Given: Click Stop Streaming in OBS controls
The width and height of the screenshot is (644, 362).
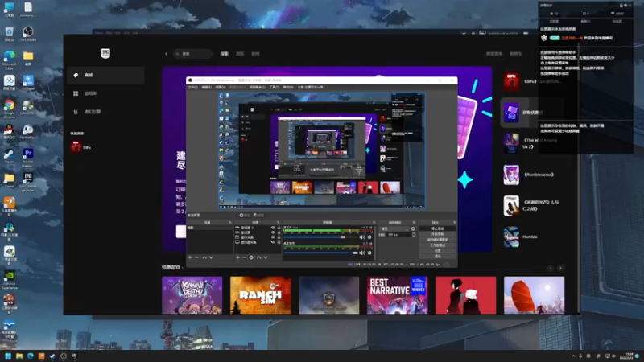Looking at the screenshot, I should [437, 228].
